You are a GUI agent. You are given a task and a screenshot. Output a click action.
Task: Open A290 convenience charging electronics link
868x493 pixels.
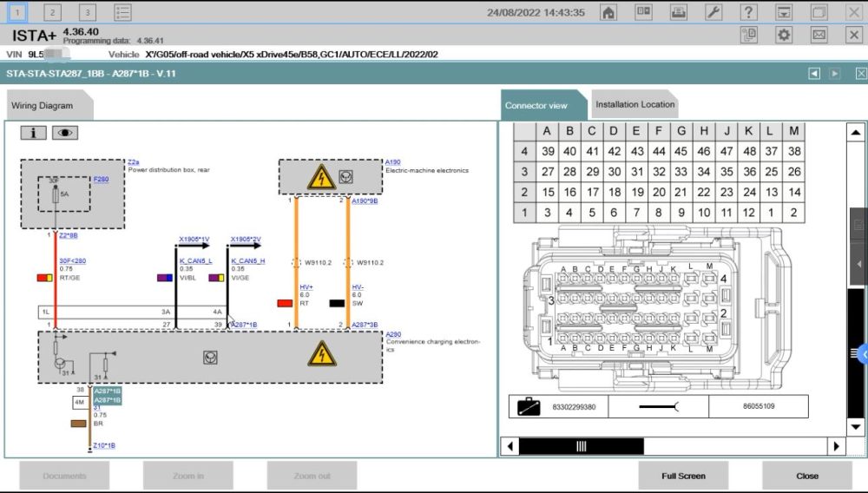pos(393,334)
